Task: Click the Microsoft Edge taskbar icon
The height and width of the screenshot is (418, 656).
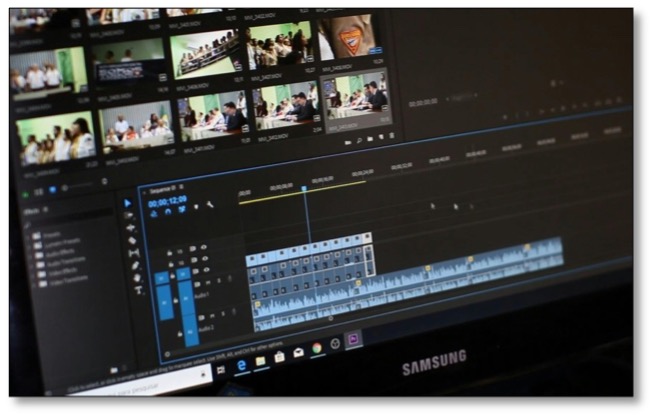Action: click(x=240, y=366)
